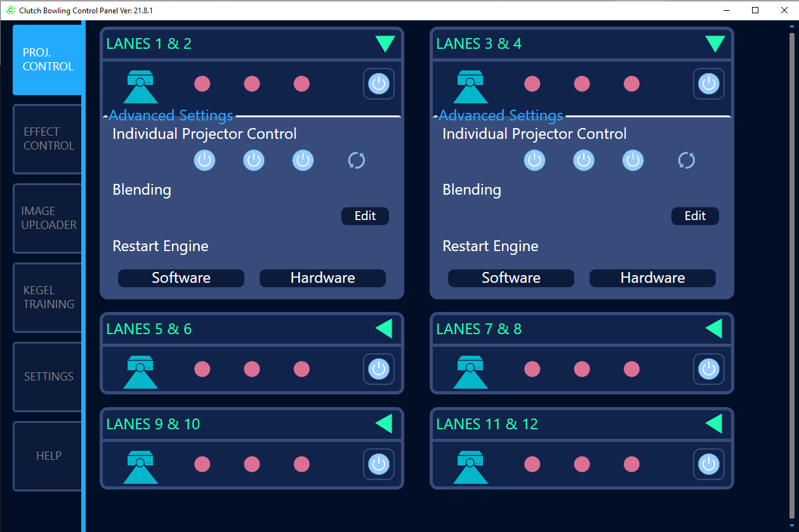Refresh individual projectors for Lanes 1 & 2
Screen dimensions: 799x532
(x=357, y=160)
